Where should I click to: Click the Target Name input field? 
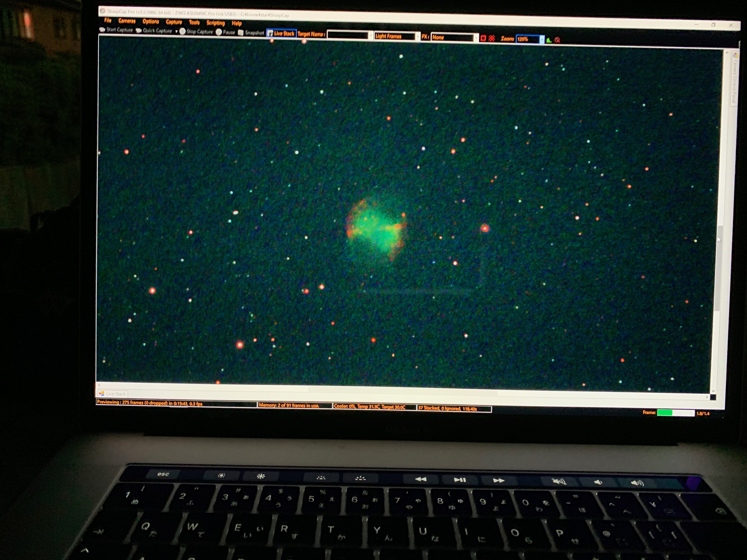point(348,35)
